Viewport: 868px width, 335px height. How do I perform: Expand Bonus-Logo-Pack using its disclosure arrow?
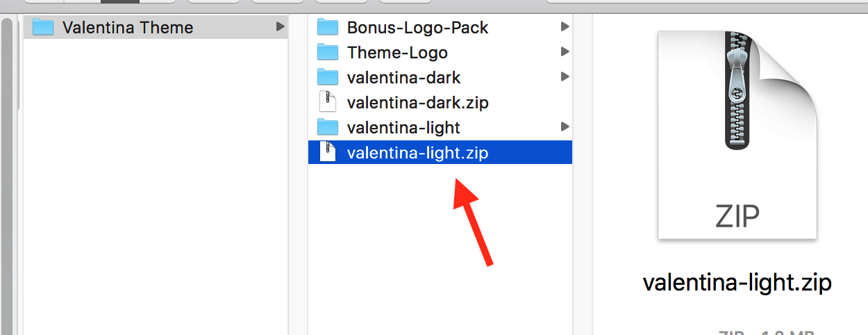click(565, 27)
